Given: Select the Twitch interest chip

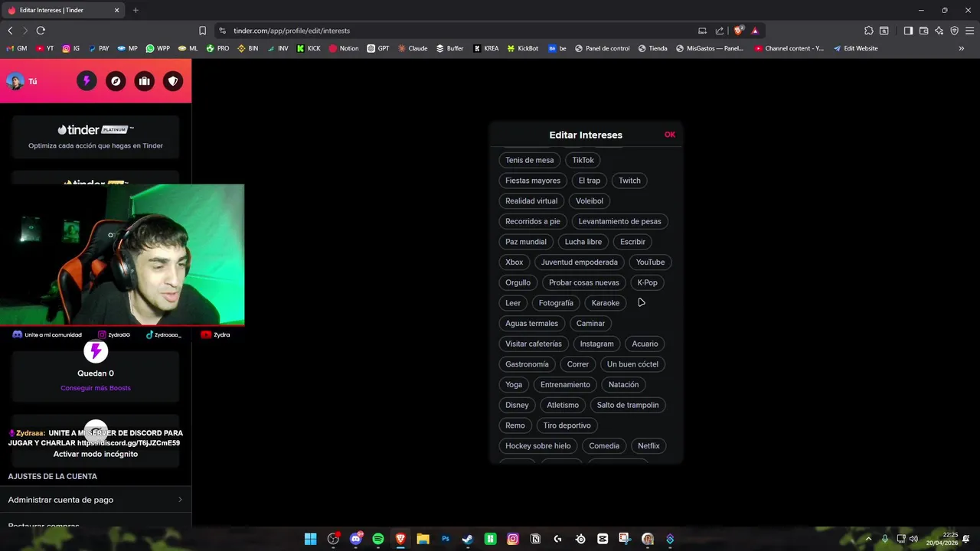Looking at the screenshot, I should (x=629, y=181).
